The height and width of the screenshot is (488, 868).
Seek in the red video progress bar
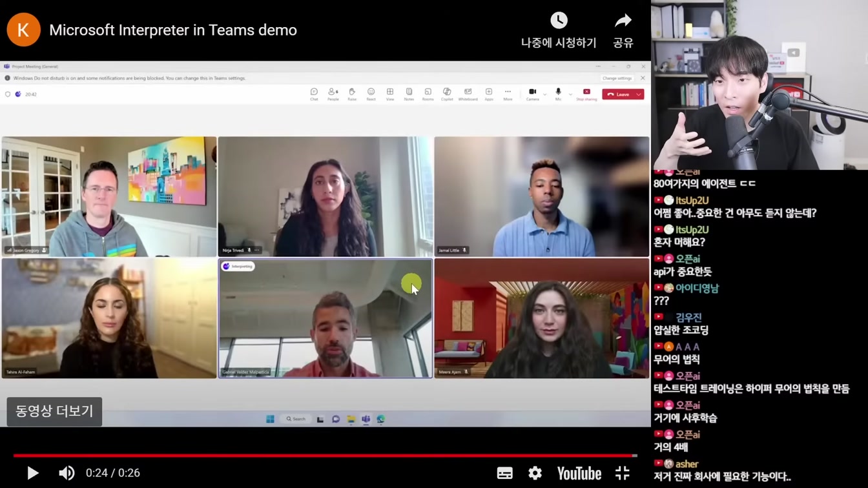[x=325, y=456]
